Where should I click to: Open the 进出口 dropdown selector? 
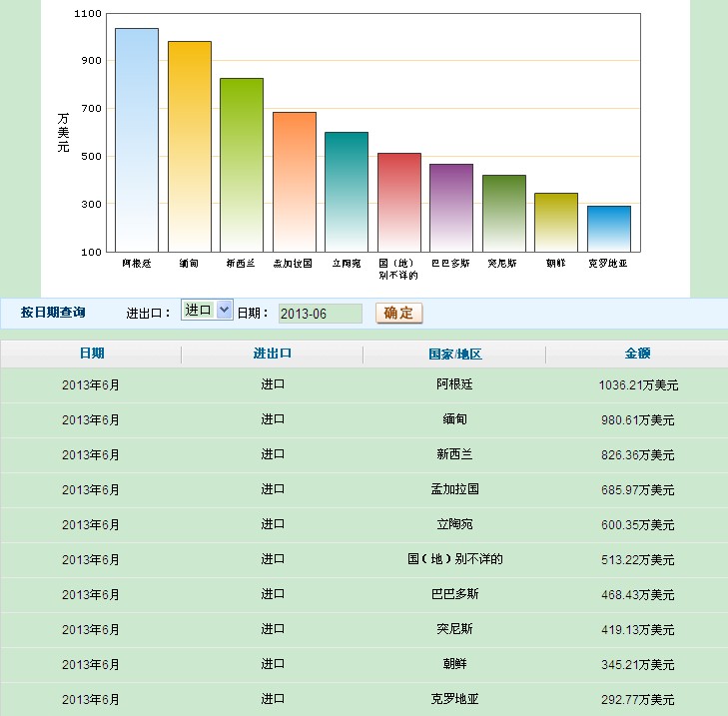(207, 311)
